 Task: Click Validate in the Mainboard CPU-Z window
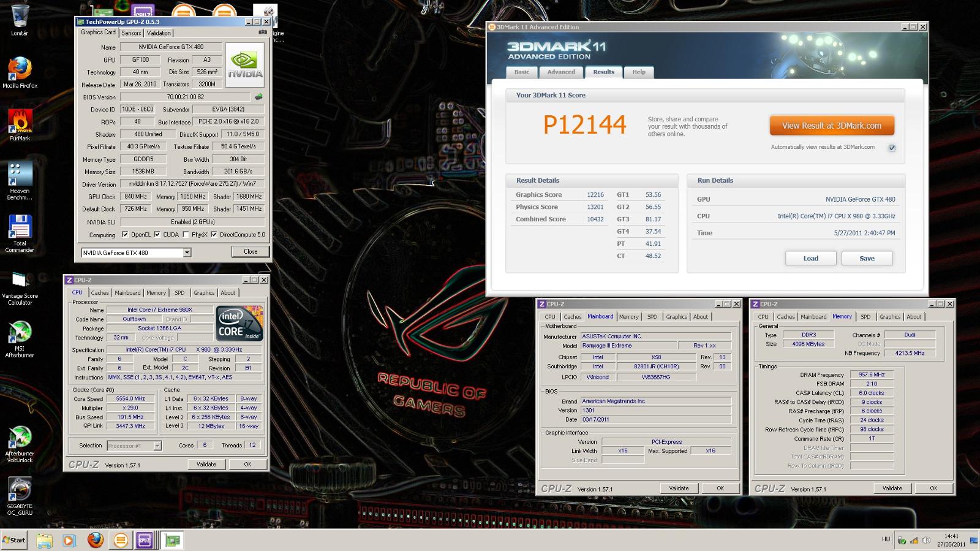679,488
